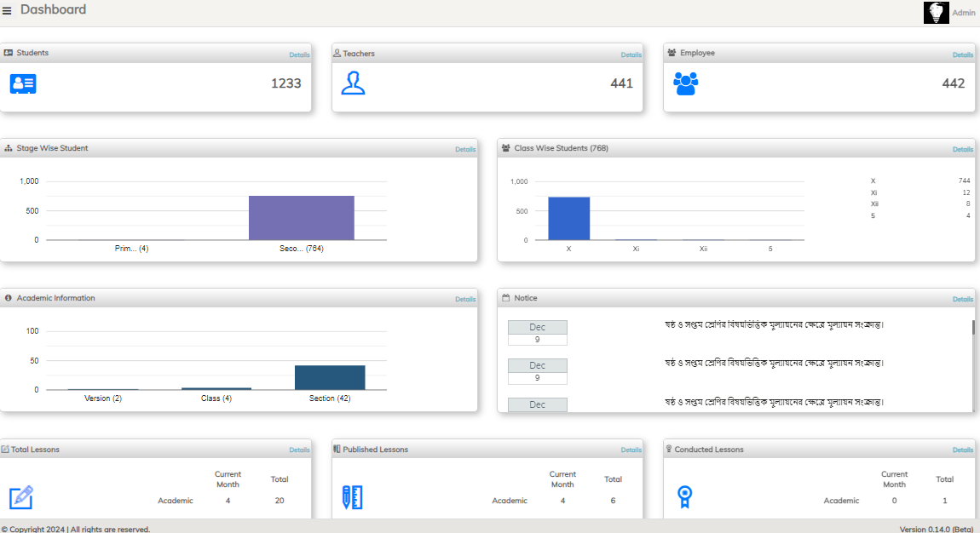This screenshot has height=533, width=980.
Task: Open Academic Information Details link
Action: point(465,299)
